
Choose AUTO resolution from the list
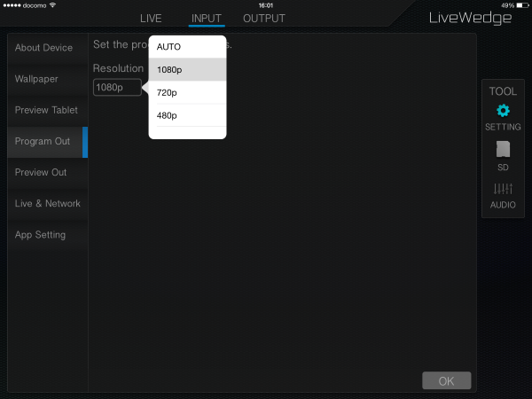click(187, 47)
